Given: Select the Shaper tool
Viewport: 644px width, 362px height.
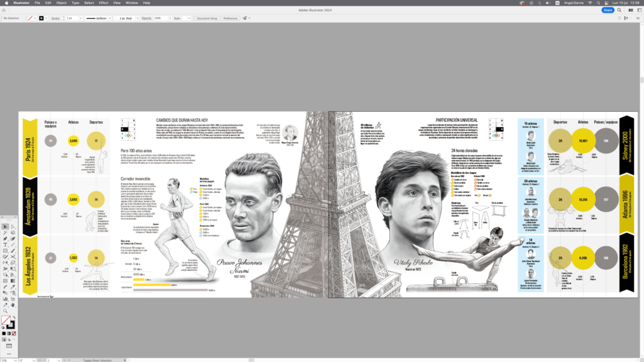Looking at the screenshot, I should [x=5, y=256].
